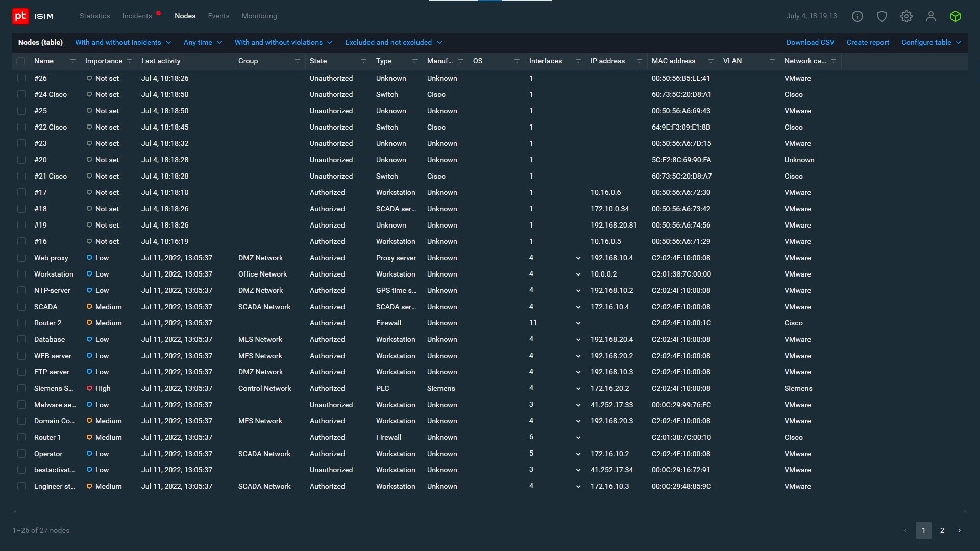Filter the State column
The image size is (980, 551).
pos(363,61)
